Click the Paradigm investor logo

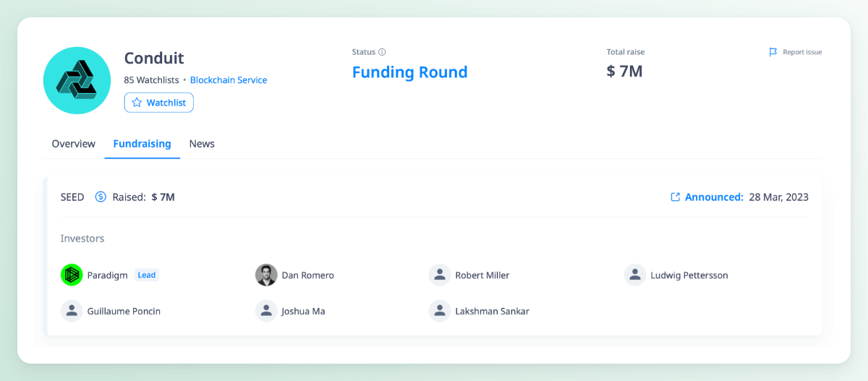pyautogui.click(x=72, y=275)
